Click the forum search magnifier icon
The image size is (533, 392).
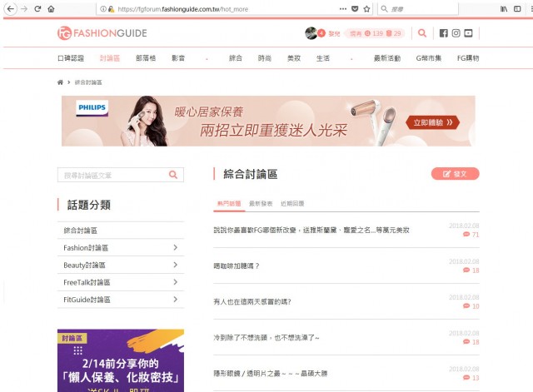173,175
